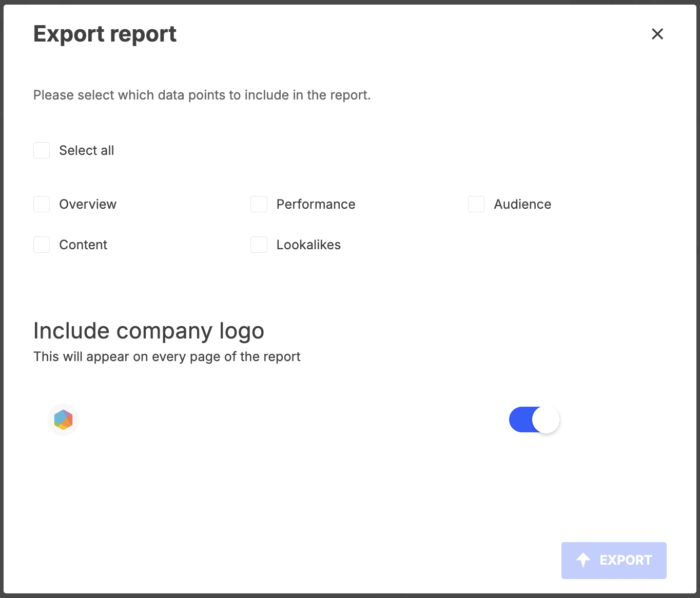Select the Content checkbox
Viewport: 700px width, 598px height.
(42, 245)
